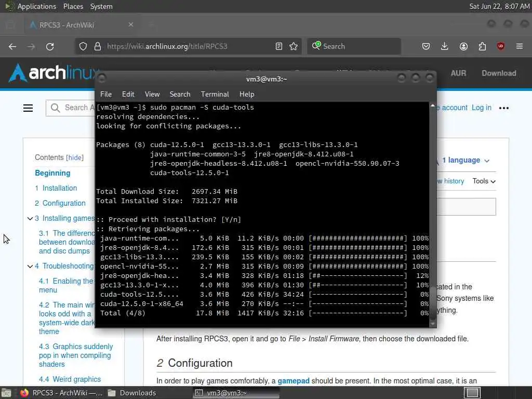Viewport: 532px width, 399px height.
Task: Switch to RPCS3 - ArchWiki taskbar entry
Action: (61, 393)
